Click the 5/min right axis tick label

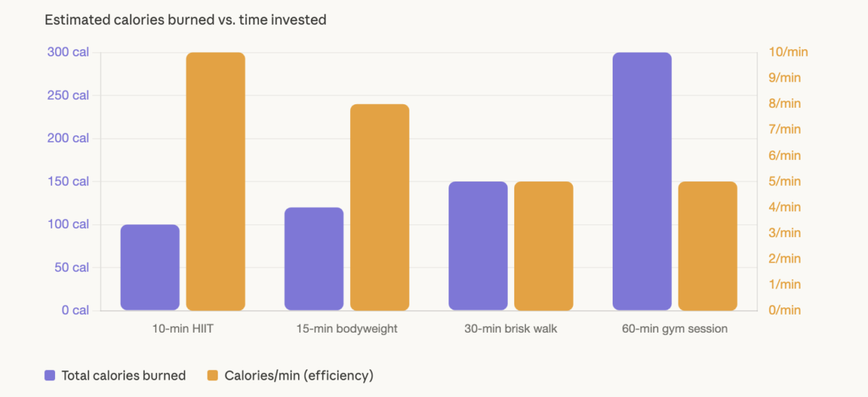coord(785,182)
